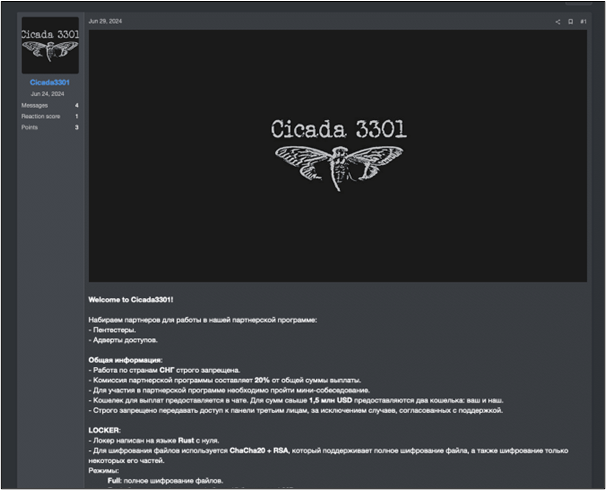Click the '- Адверты доступов.' list line

point(123,340)
